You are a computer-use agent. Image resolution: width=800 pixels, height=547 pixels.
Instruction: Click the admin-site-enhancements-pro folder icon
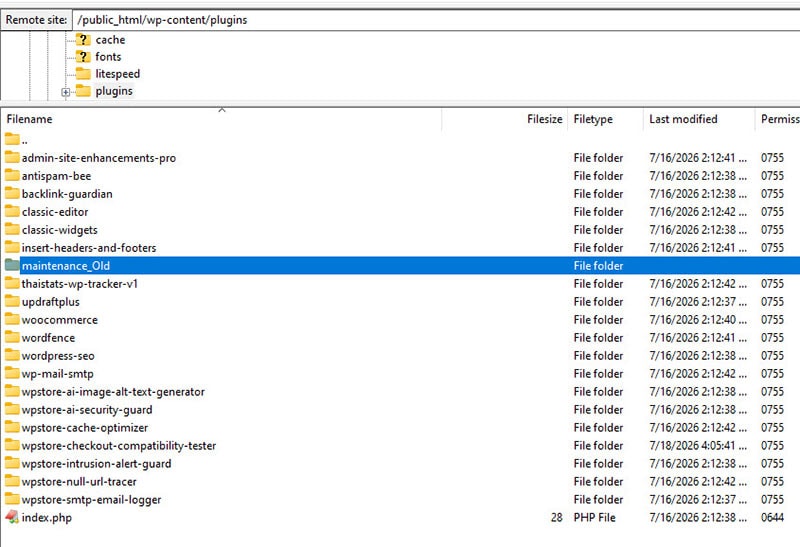[12, 157]
